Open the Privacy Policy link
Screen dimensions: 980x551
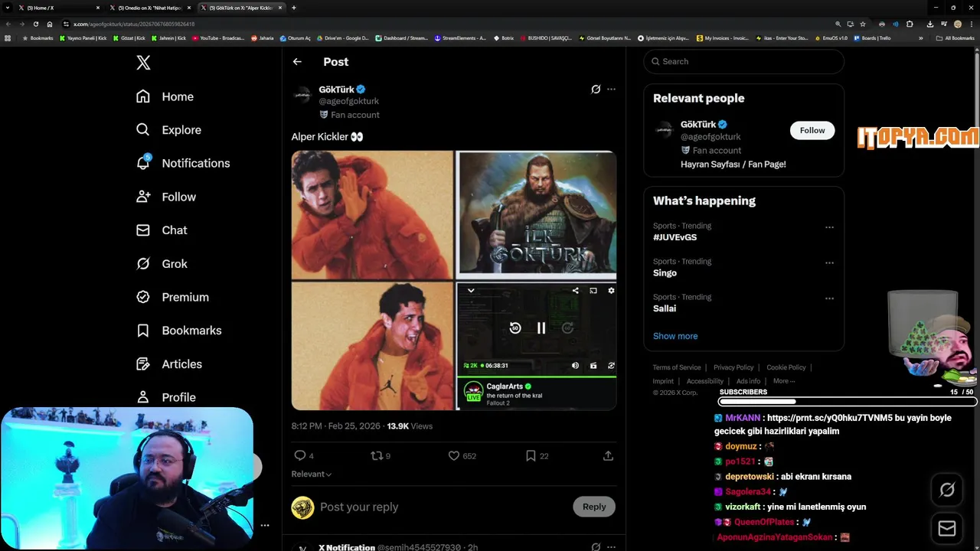[733, 367]
